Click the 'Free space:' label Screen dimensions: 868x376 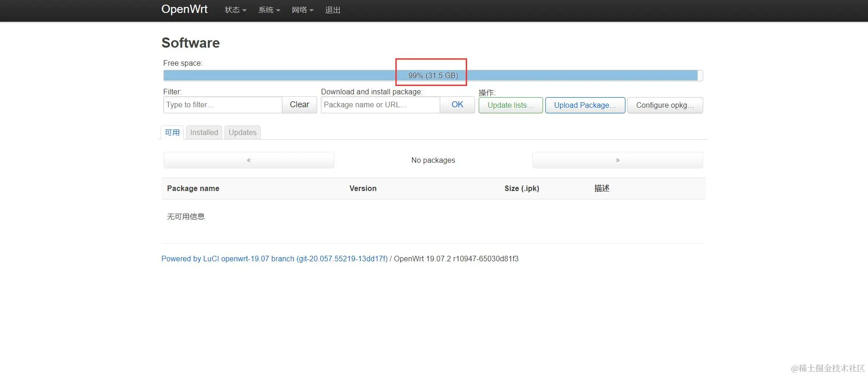pyautogui.click(x=183, y=63)
